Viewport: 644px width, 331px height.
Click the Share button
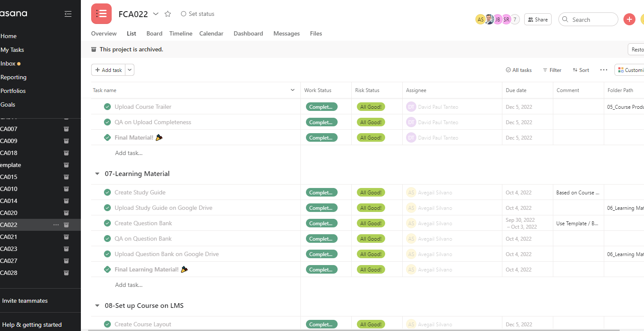[538, 19]
